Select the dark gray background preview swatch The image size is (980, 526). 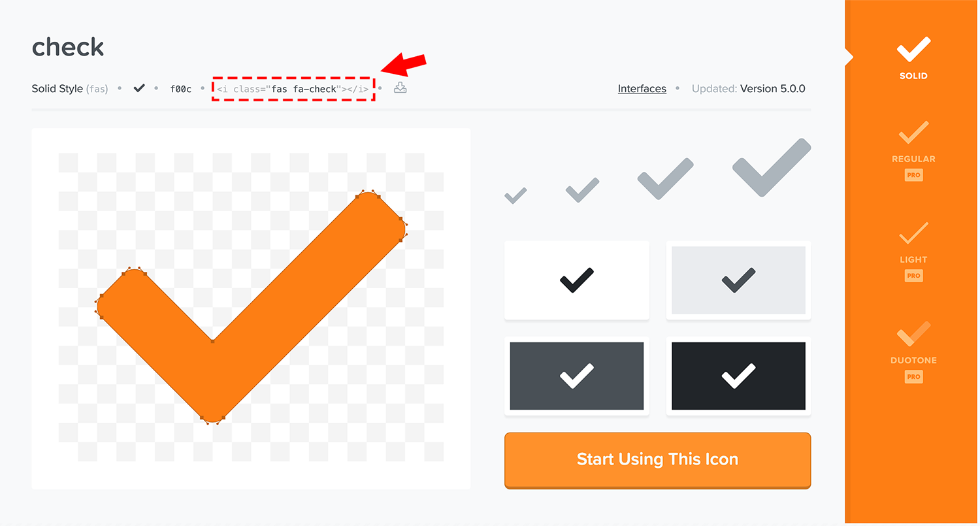[x=577, y=376]
